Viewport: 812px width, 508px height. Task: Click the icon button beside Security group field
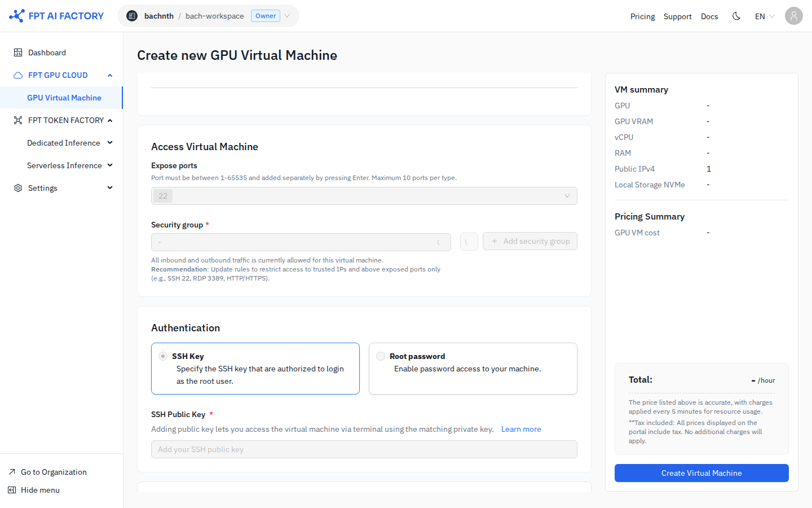click(x=469, y=242)
